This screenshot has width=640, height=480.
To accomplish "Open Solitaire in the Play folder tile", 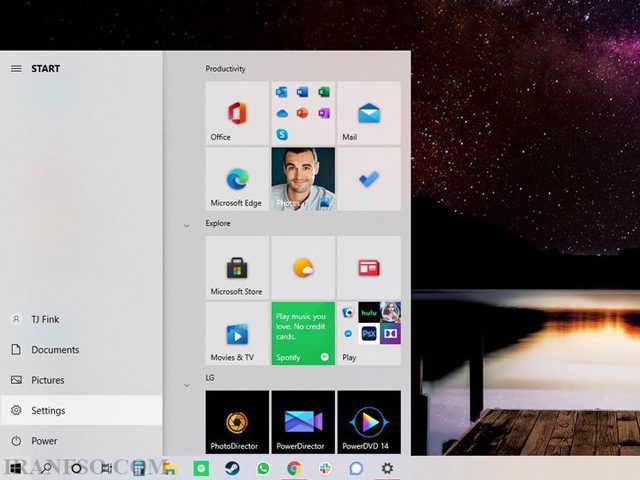I will pos(348,313).
